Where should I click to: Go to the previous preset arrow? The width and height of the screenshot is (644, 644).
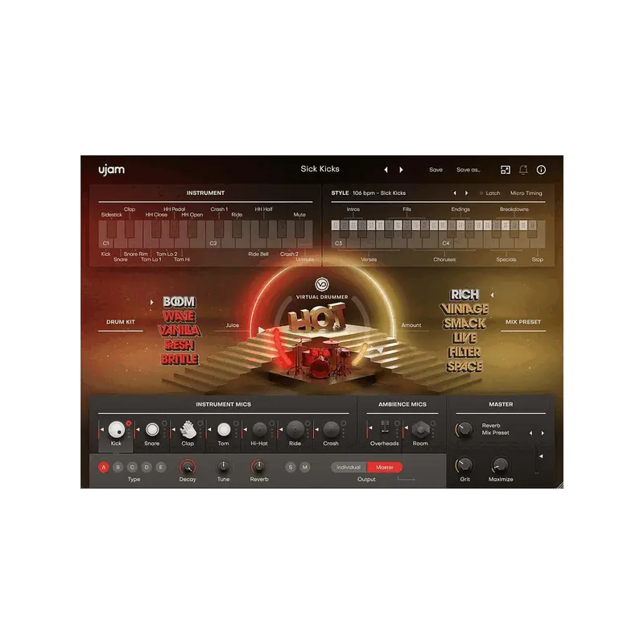click(x=386, y=170)
